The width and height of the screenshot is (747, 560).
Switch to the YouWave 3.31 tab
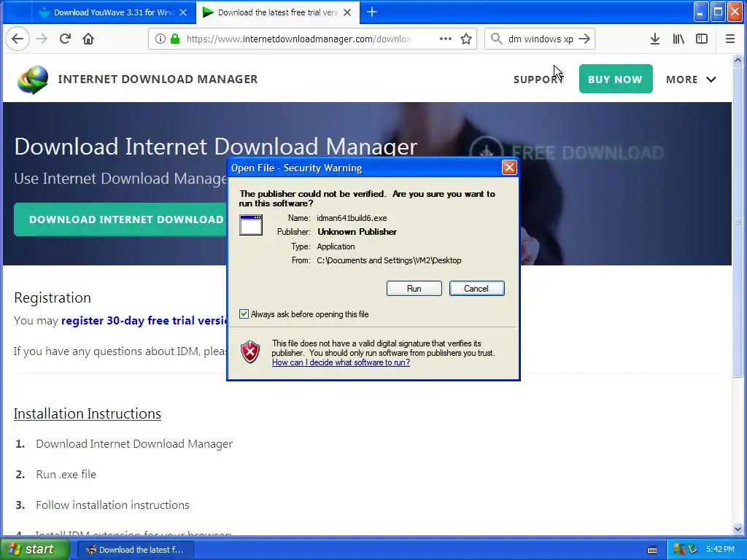click(115, 12)
